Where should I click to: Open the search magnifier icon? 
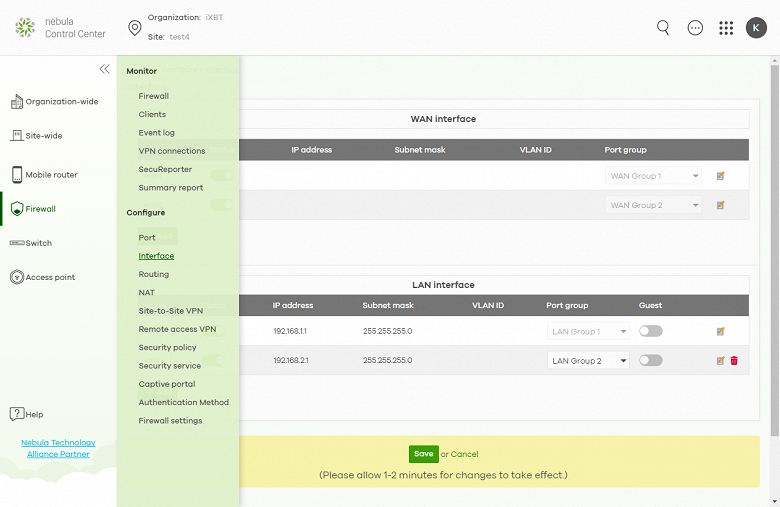pos(663,27)
